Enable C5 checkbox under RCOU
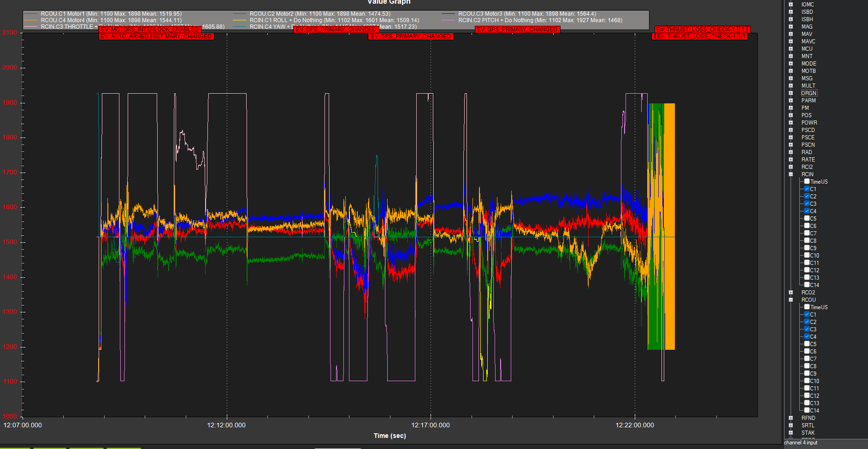868x449 pixels. click(x=807, y=344)
